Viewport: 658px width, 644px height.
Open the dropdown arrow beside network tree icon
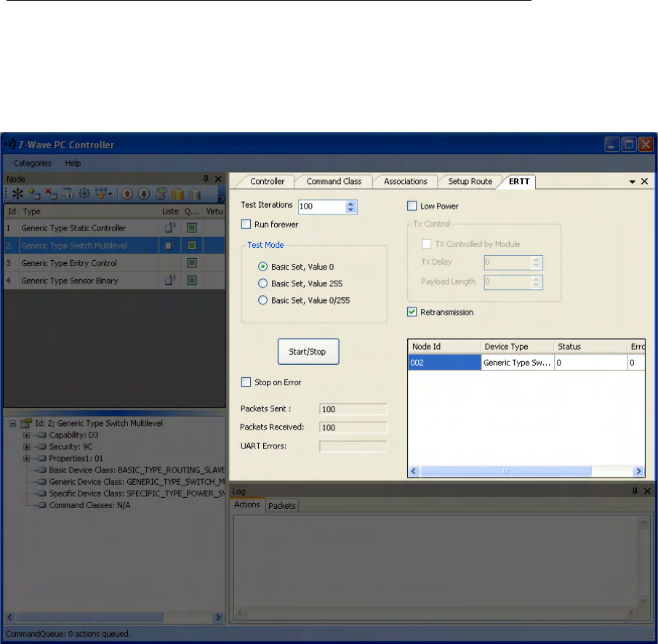110,194
